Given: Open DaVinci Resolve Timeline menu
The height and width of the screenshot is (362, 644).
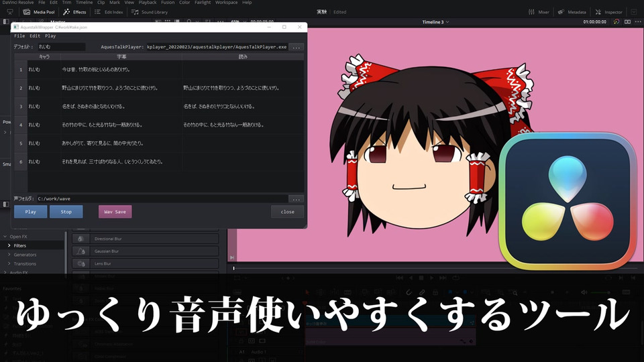Looking at the screenshot, I should [x=85, y=3].
